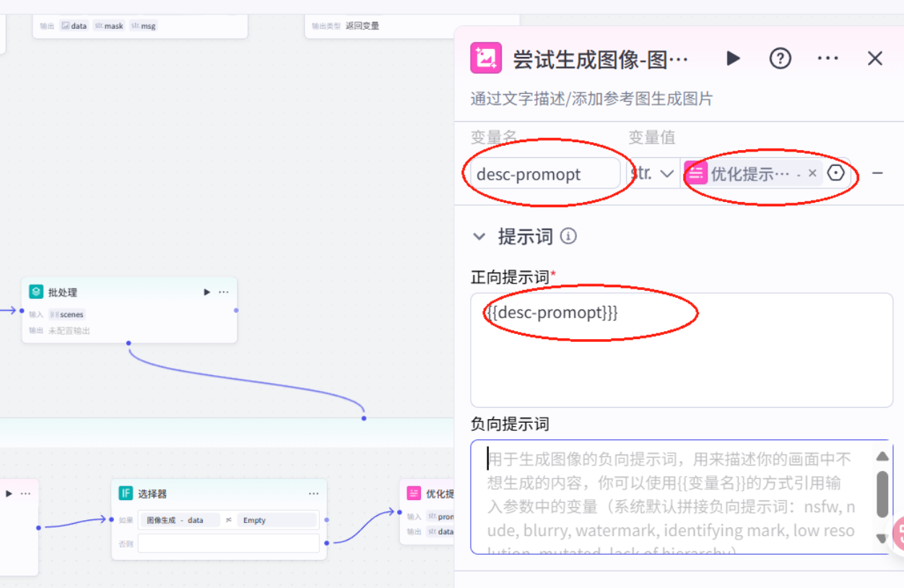Screen dimensions: 904x588
Task: Click the play icon on the 批处理 node
Action: point(206,291)
